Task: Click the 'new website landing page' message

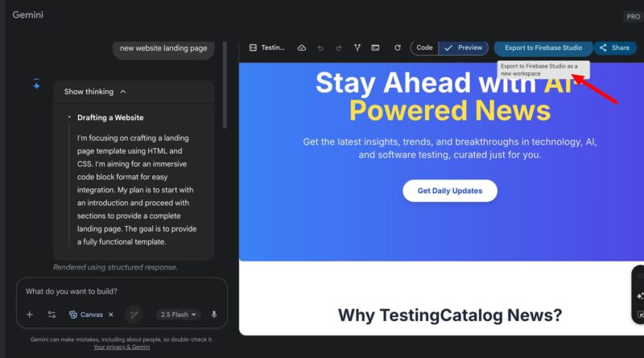Action: click(163, 48)
